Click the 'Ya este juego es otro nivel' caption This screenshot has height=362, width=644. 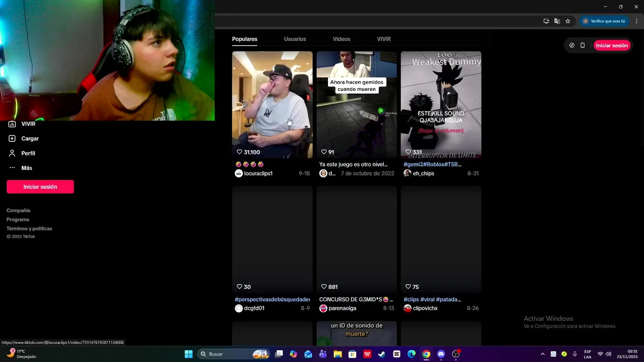pos(353,164)
